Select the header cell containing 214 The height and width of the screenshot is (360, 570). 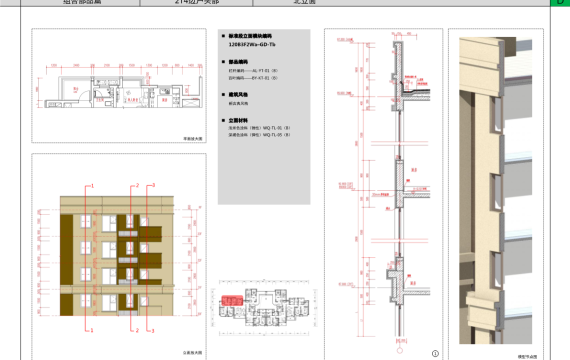196,3
